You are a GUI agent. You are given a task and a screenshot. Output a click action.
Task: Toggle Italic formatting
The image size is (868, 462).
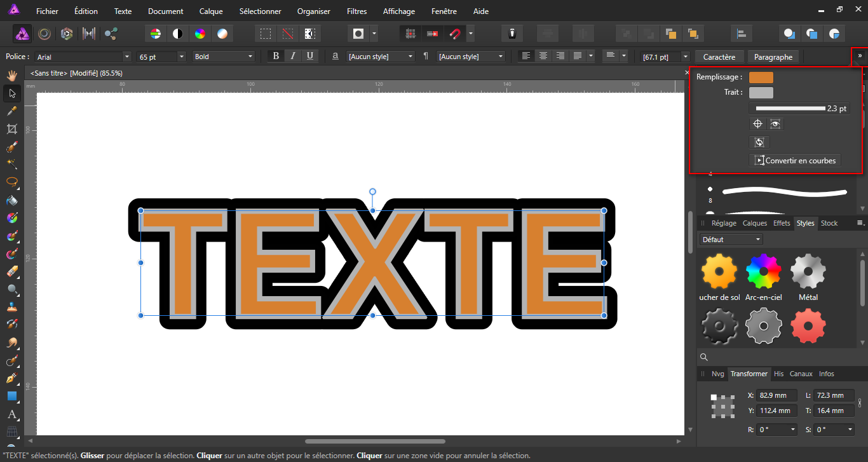pos(293,56)
